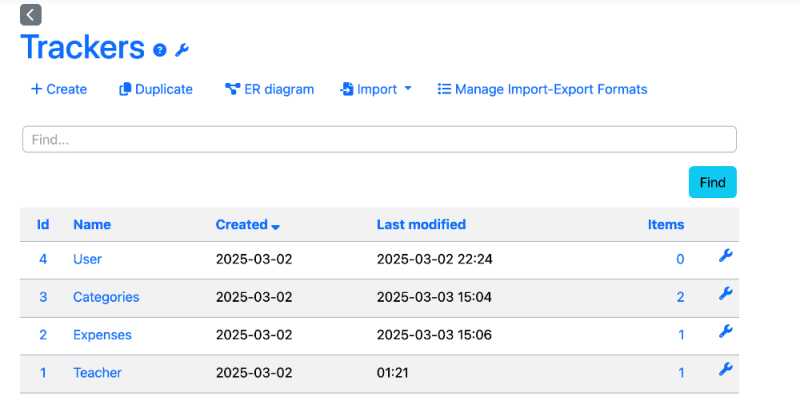Open Manage Import-Export Formats
The width and height of the screenshot is (800, 408).
point(542,89)
